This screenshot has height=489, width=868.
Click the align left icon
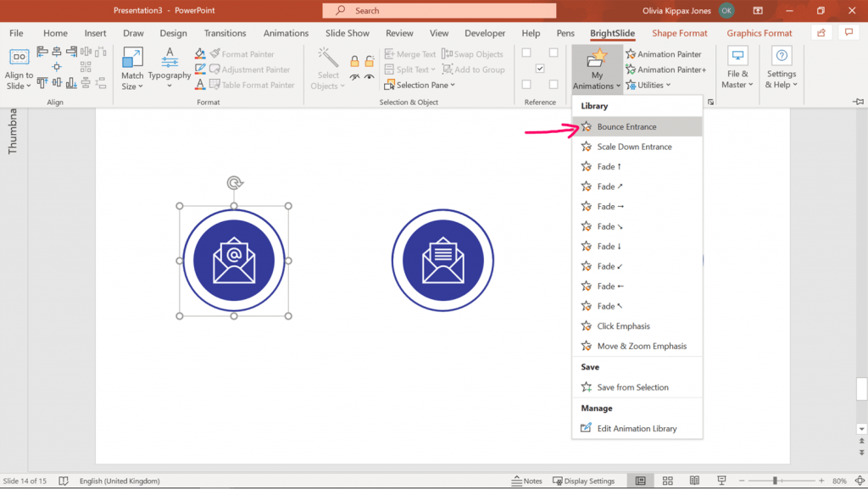(42, 52)
